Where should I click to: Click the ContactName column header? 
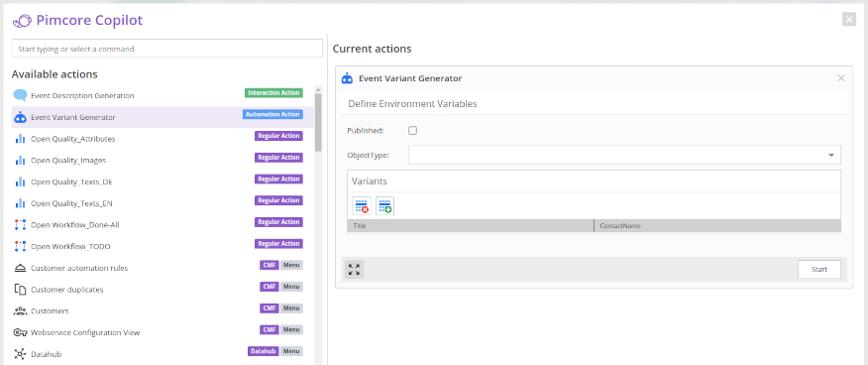717,226
